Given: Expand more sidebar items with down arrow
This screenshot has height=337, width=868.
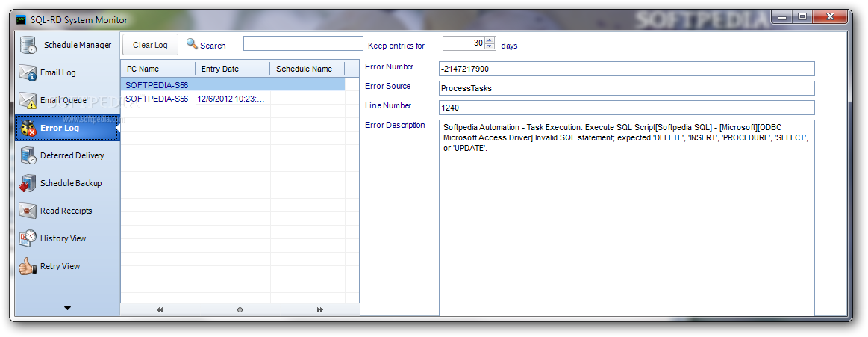Looking at the screenshot, I should click(x=67, y=308).
